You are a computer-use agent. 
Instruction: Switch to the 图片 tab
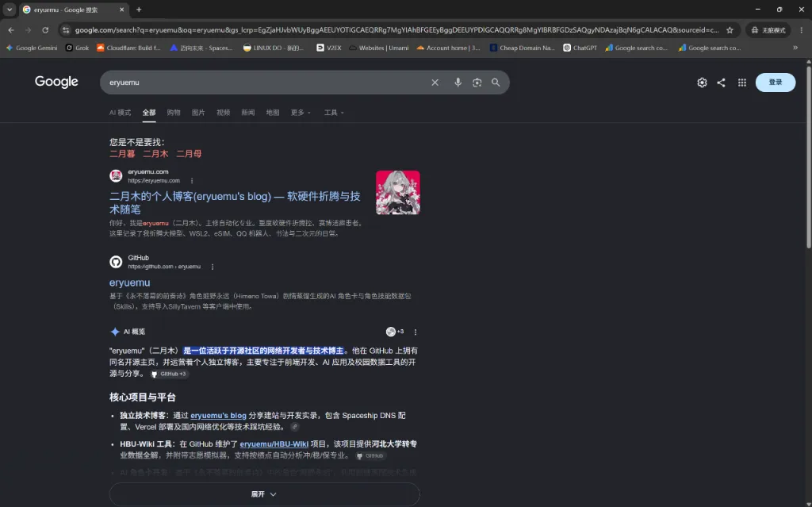pyautogui.click(x=198, y=113)
